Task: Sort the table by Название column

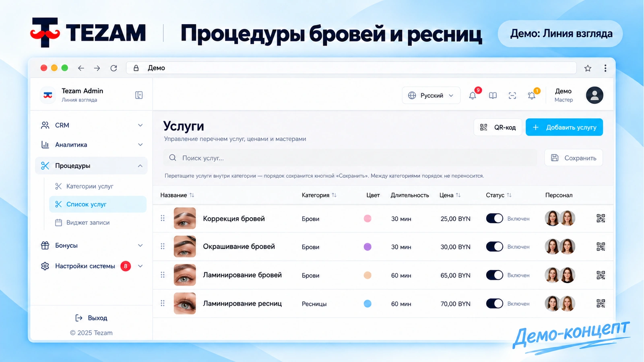Action: tap(177, 195)
